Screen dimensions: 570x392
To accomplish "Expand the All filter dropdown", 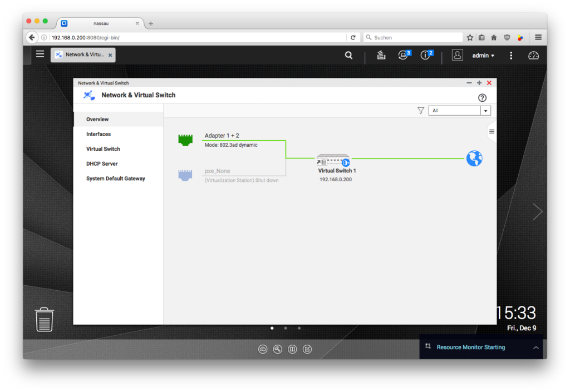I will point(485,111).
